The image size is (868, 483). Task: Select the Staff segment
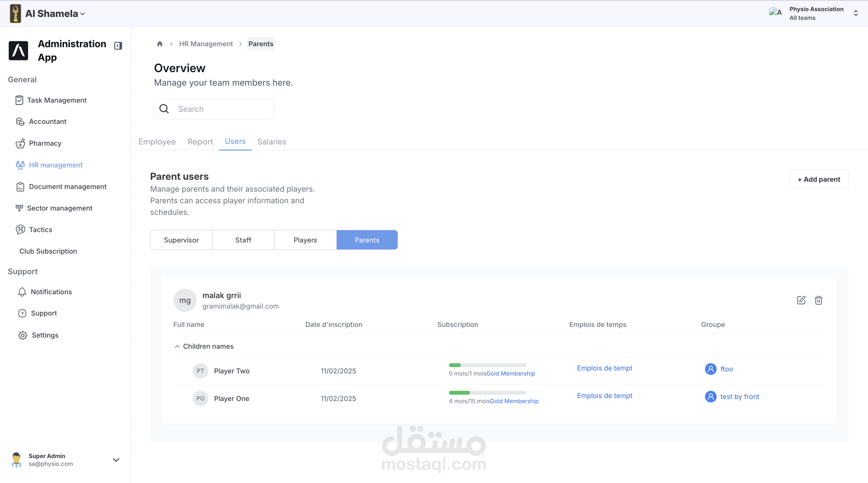(x=243, y=240)
